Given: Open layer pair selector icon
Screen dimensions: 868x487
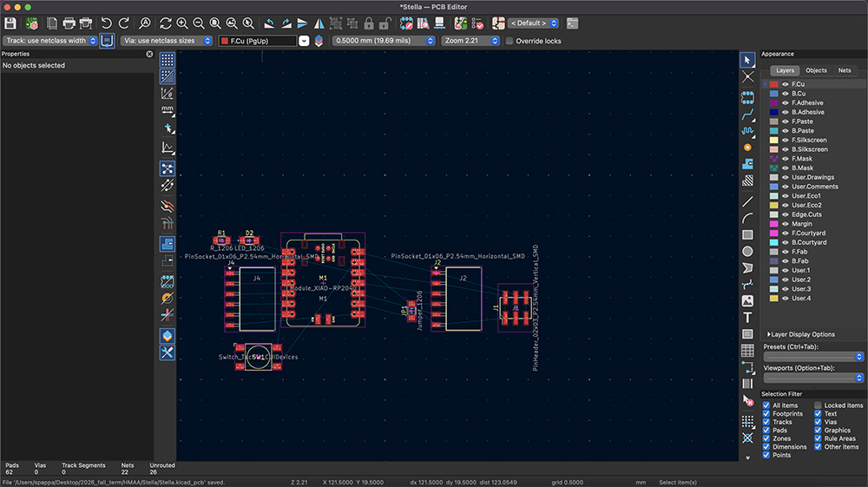Looking at the screenshot, I should coord(319,41).
